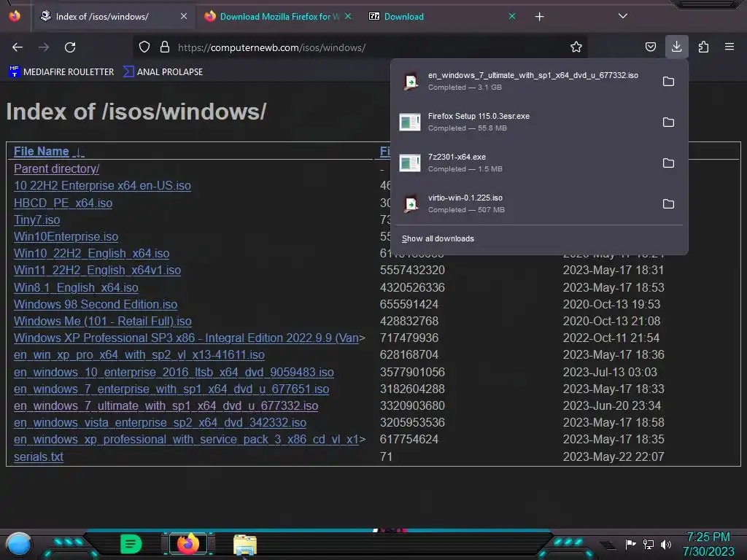The image size is (747, 560).
Task: Toggle the File Name sort arrow
Action: coord(79,152)
